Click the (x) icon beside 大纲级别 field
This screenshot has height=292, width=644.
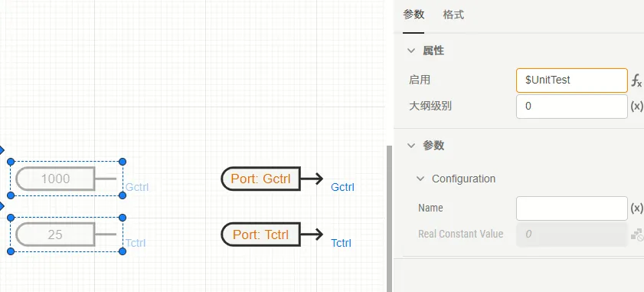click(x=636, y=106)
